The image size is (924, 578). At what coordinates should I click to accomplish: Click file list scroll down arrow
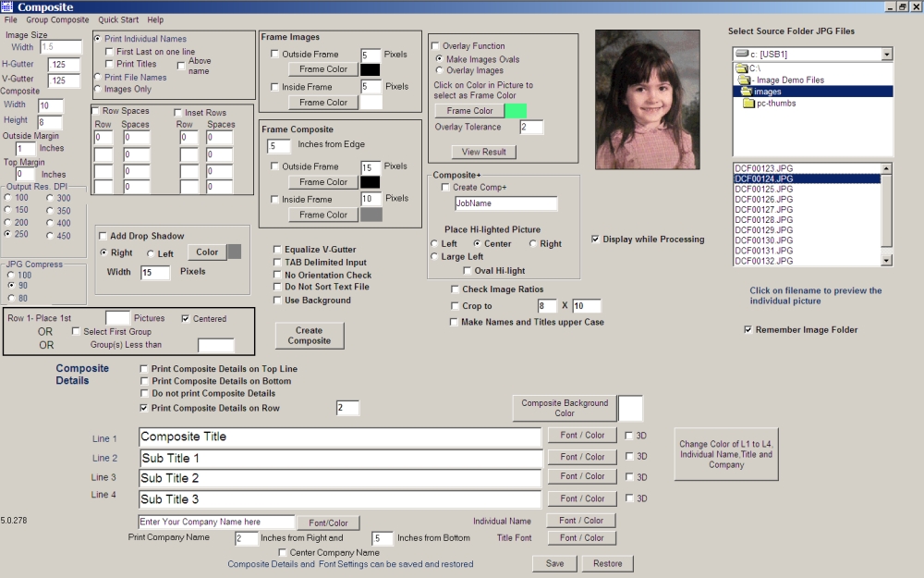(886, 260)
